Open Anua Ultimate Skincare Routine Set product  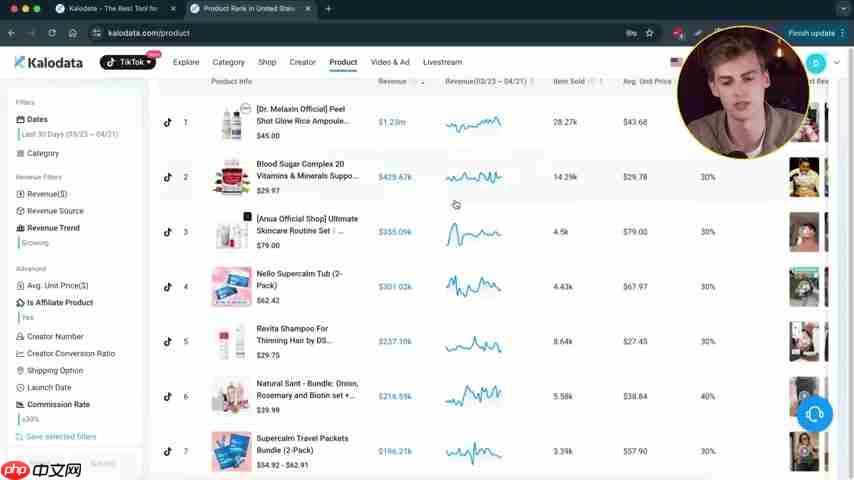click(307, 225)
